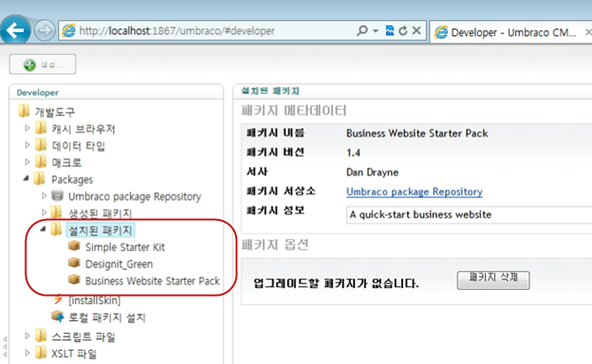The height and width of the screenshot is (364, 592).
Task: Click the Developer panel header
Action: (x=37, y=92)
